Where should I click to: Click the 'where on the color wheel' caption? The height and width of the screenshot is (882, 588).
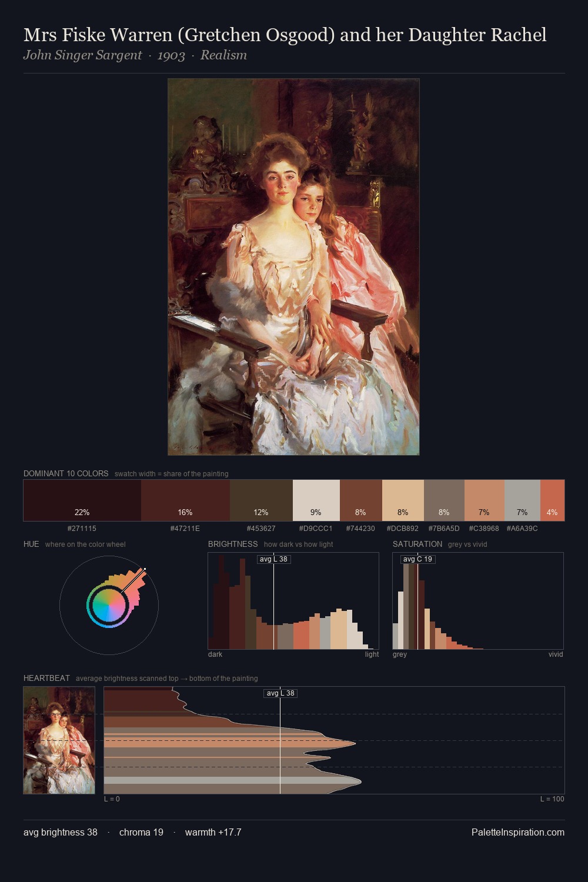(85, 544)
